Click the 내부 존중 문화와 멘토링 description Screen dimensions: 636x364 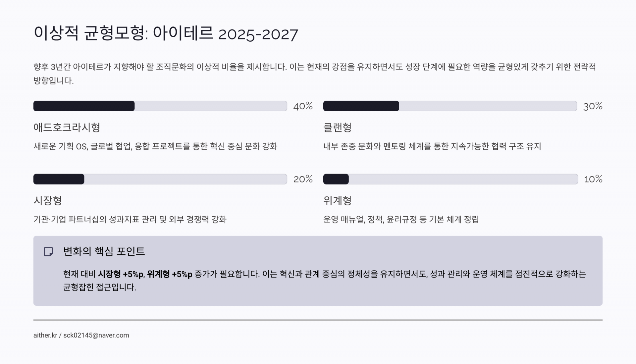click(432, 146)
